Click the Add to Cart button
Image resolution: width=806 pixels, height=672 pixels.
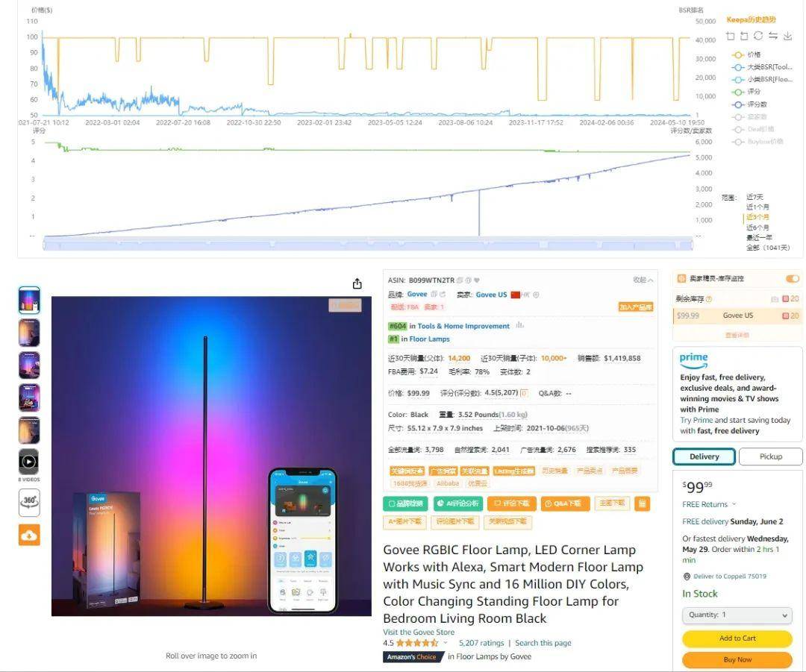(737, 638)
